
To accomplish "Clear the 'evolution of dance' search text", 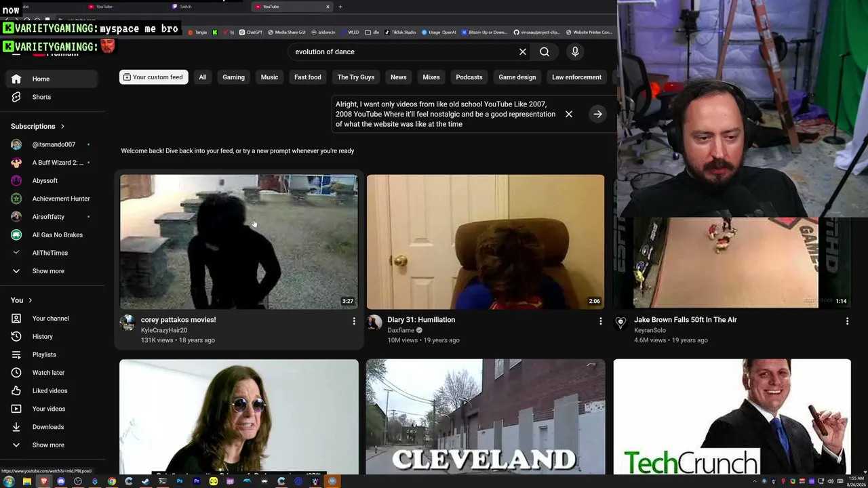I will coord(523,52).
